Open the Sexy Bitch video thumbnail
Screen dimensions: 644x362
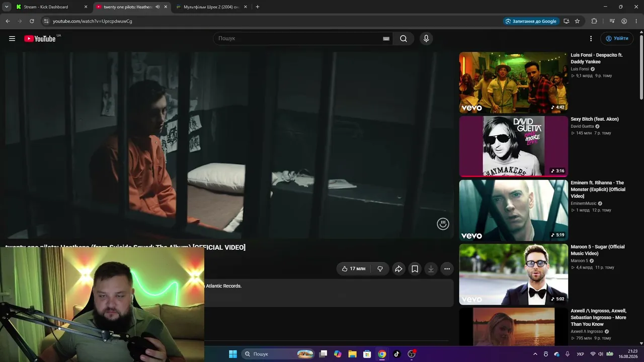(513, 146)
